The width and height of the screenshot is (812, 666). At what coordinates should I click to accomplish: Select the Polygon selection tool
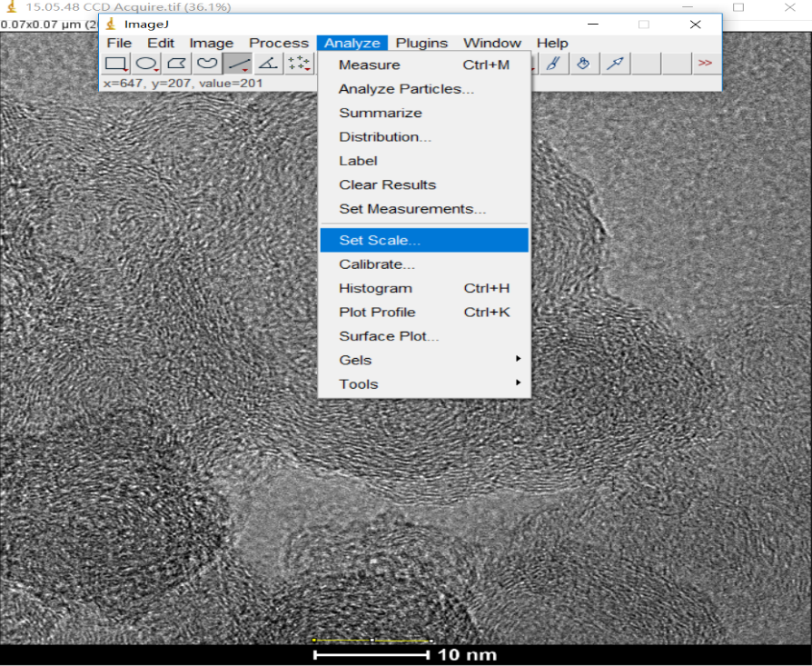point(177,64)
